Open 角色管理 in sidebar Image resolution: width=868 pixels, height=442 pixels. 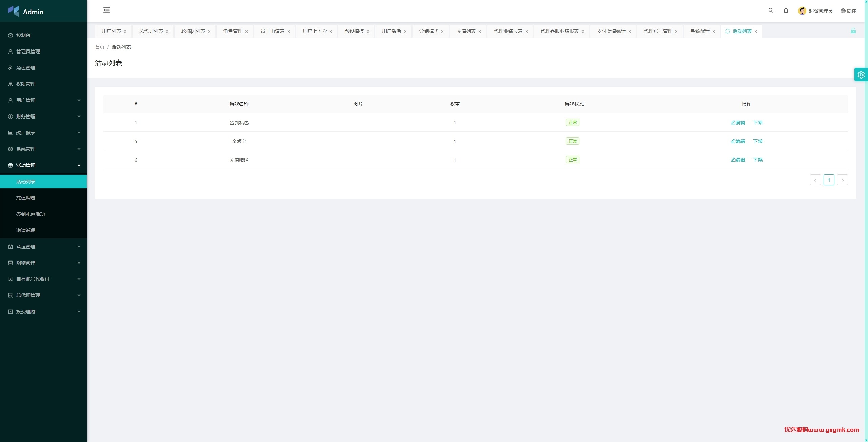[x=43, y=68]
